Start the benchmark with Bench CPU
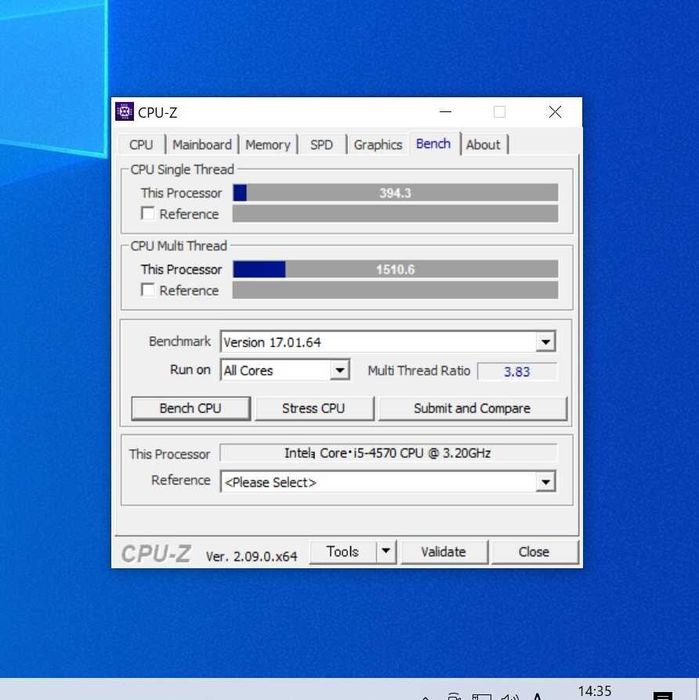 click(x=191, y=408)
